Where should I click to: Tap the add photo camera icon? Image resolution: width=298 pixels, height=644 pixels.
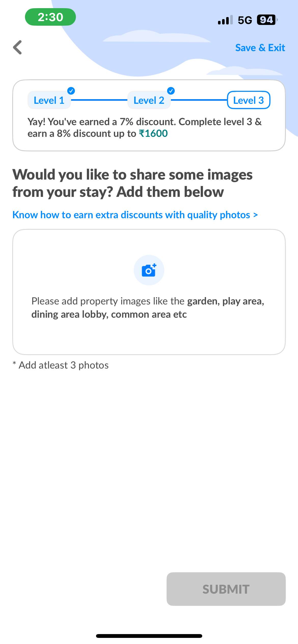(x=149, y=270)
